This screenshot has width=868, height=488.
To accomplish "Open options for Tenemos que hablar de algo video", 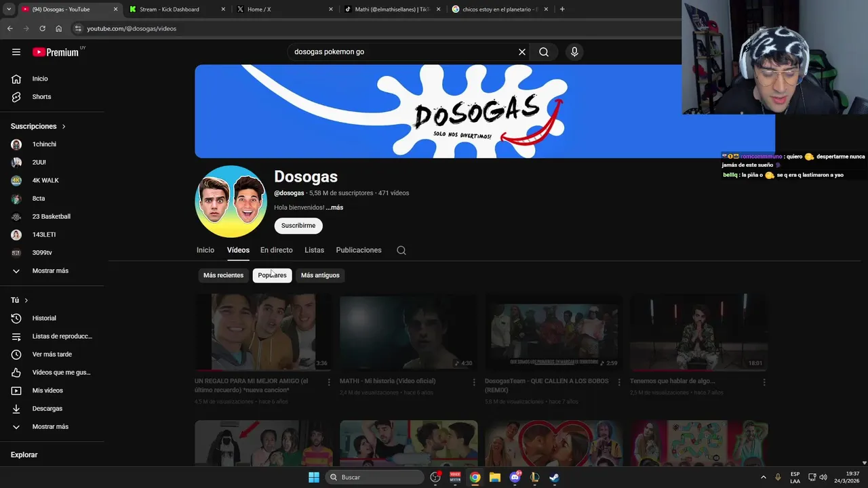I will pyautogui.click(x=764, y=382).
